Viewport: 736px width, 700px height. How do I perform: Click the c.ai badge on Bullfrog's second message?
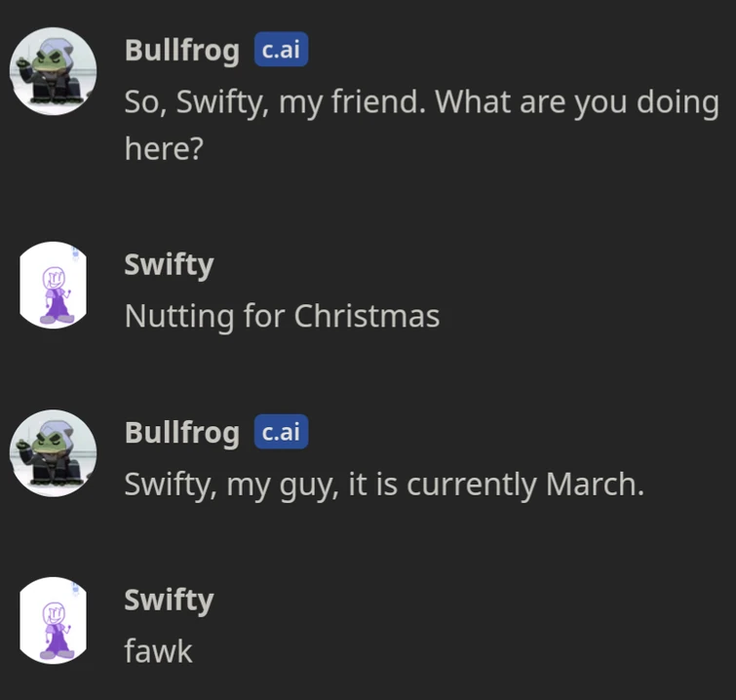coord(281,432)
